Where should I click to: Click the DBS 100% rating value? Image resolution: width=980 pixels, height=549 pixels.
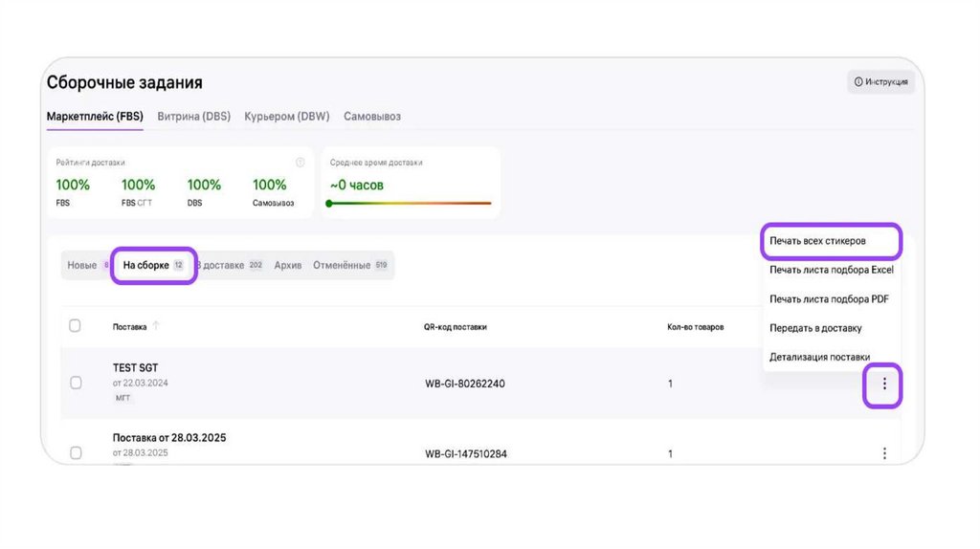[x=204, y=185]
